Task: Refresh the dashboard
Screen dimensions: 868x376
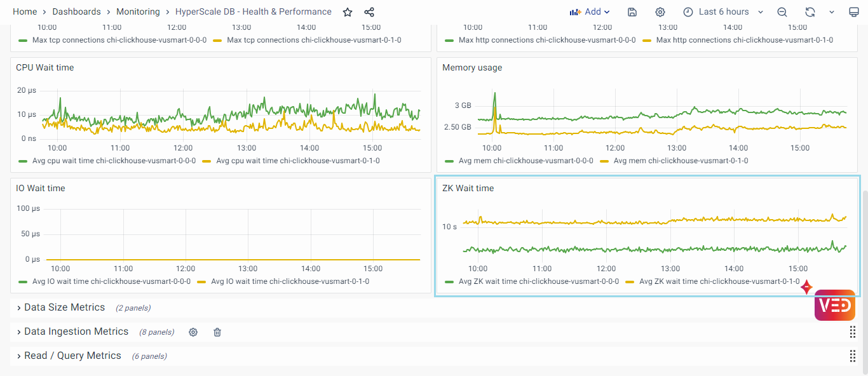Action: click(810, 12)
